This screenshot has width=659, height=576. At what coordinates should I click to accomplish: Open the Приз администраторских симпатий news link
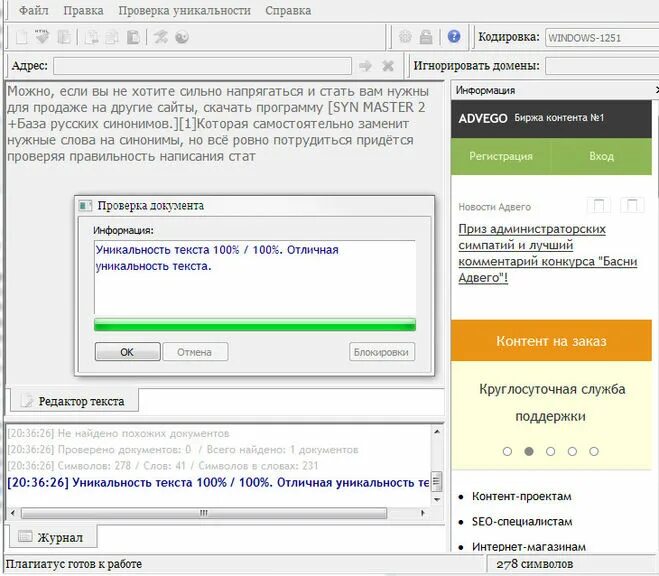coord(548,253)
